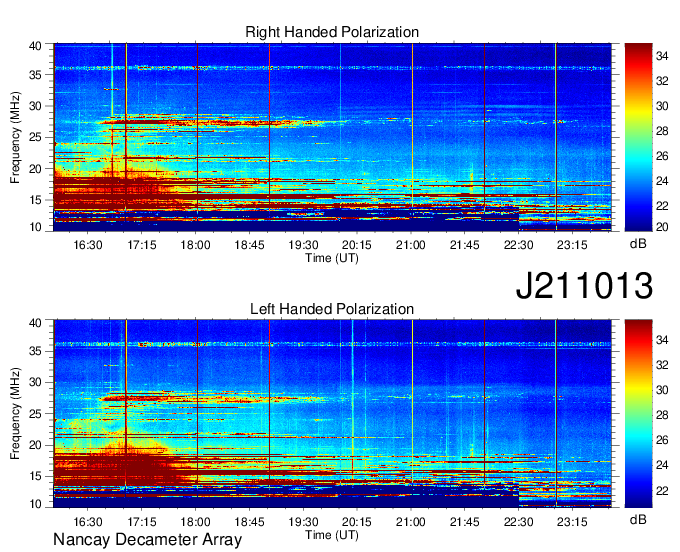Viewport: 680px width, 552px height.
Task: Click the dB unit under Right Handed colorbar
Action: (638, 244)
